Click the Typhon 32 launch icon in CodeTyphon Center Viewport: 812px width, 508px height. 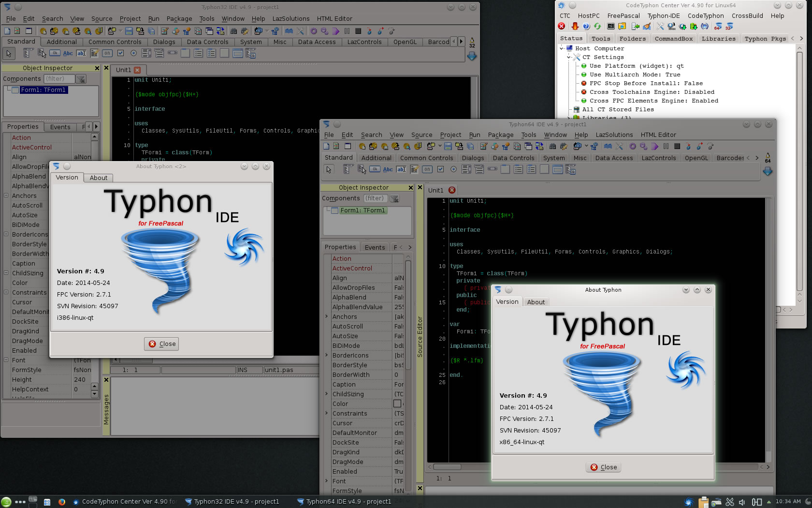pos(729,26)
